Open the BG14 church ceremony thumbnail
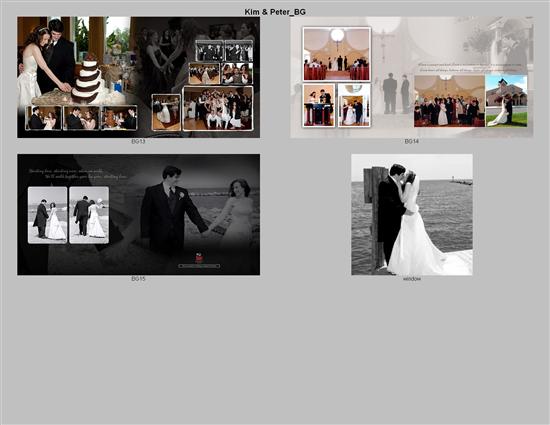This screenshot has width=550, height=425. (411, 77)
